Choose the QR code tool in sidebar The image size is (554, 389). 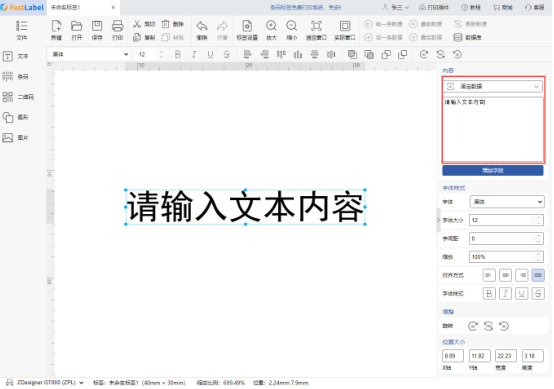[18, 97]
